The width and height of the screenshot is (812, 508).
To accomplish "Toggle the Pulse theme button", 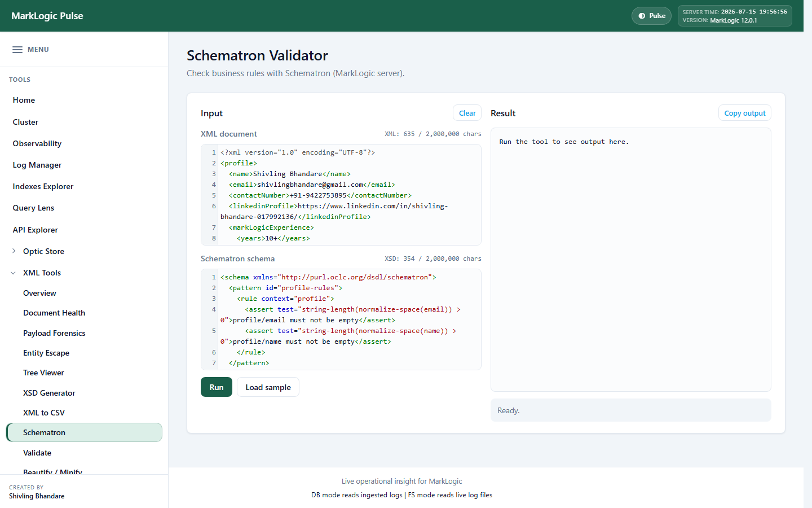I will [x=651, y=16].
